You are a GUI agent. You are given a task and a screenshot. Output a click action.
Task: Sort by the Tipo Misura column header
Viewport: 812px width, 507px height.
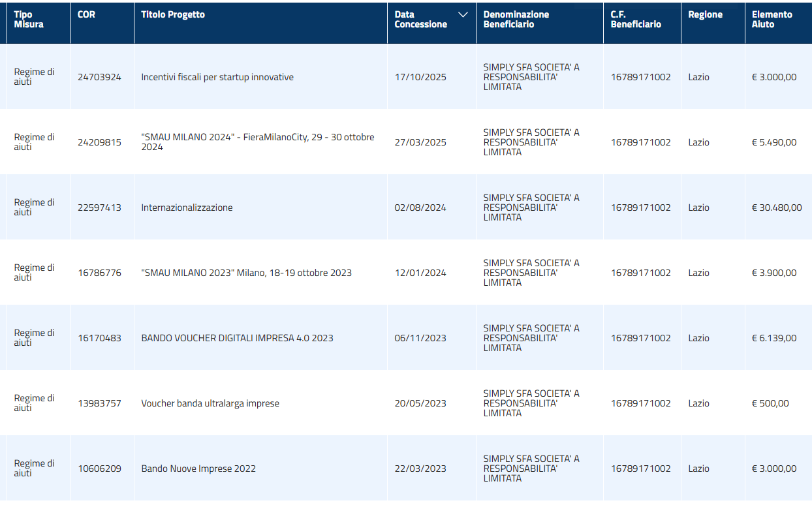pyautogui.click(x=29, y=20)
